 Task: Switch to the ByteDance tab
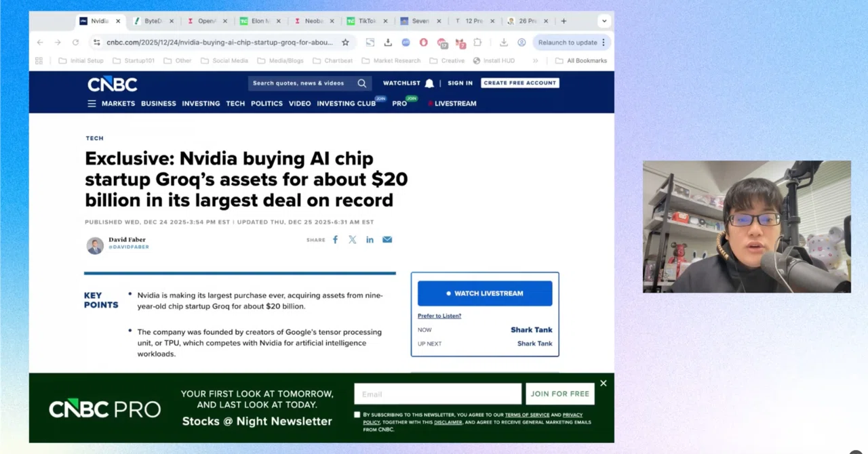click(152, 21)
